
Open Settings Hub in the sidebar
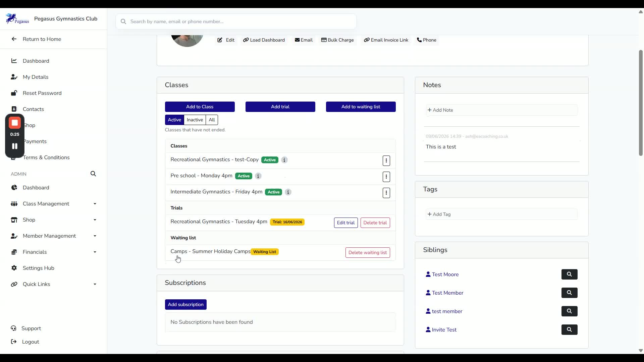[38, 268]
